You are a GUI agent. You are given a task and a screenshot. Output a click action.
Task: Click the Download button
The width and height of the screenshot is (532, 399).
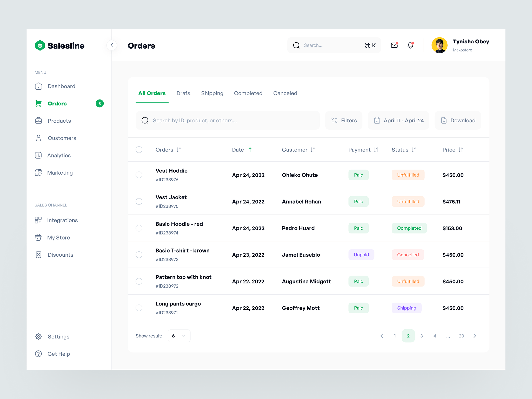tap(458, 120)
